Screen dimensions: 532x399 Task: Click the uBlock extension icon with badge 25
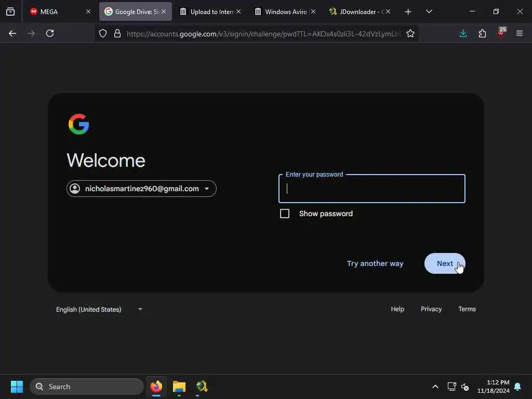(x=501, y=32)
